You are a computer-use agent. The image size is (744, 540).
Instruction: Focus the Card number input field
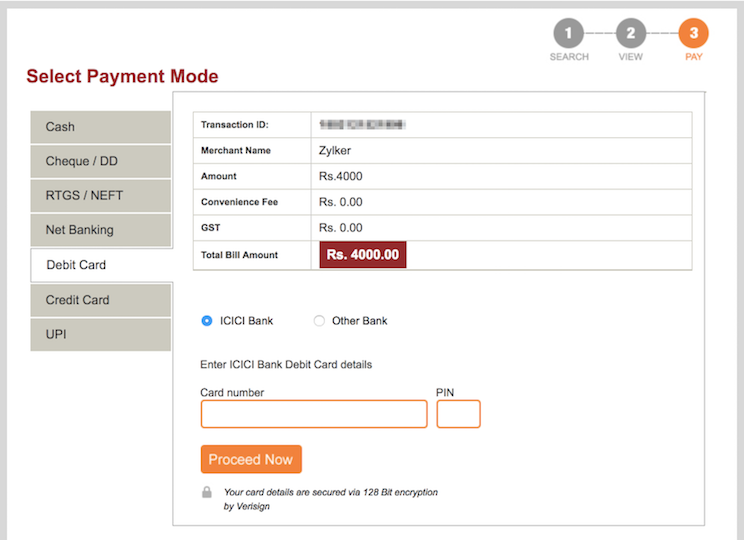pos(314,414)
